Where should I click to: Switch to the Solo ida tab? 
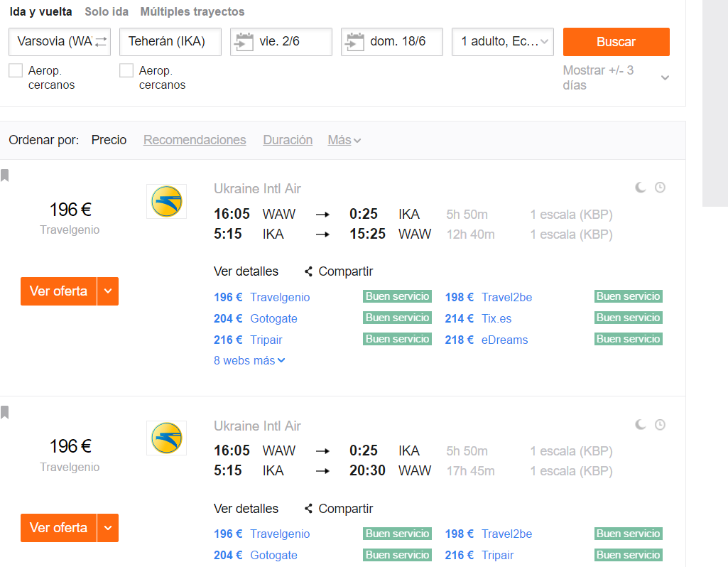click(107, 11)
